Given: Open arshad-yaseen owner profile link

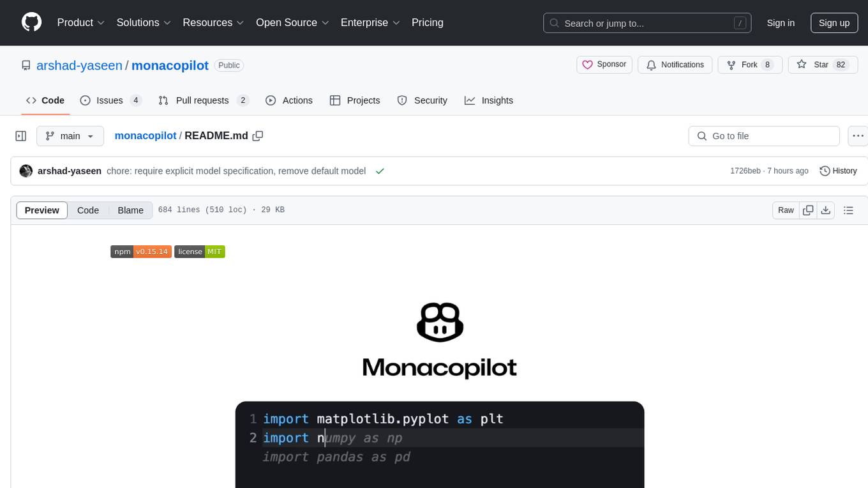Looking at the screenshot, I should pyautogui.click(x=79, y=65).
